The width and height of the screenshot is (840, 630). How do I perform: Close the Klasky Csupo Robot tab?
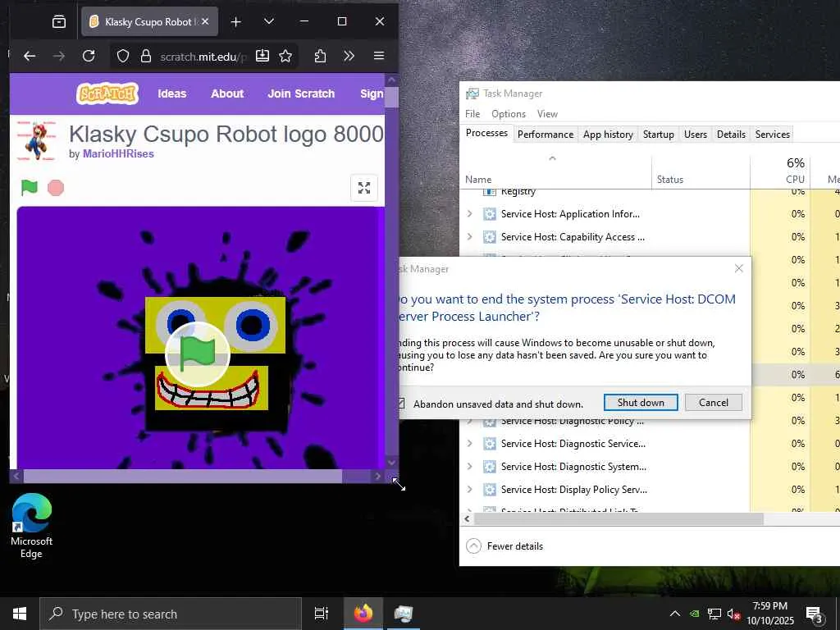205,21
